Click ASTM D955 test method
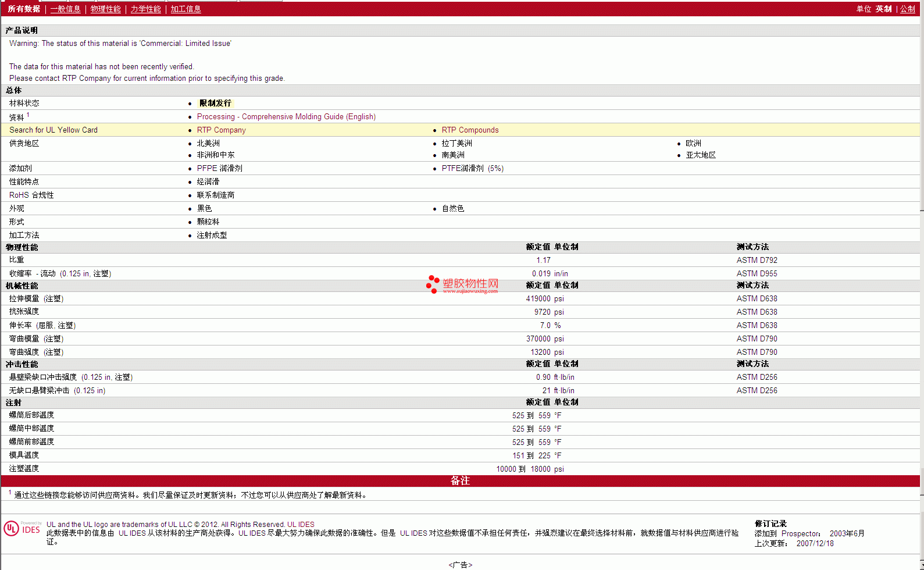The image size is (924, 570). (x=757, y=274)
